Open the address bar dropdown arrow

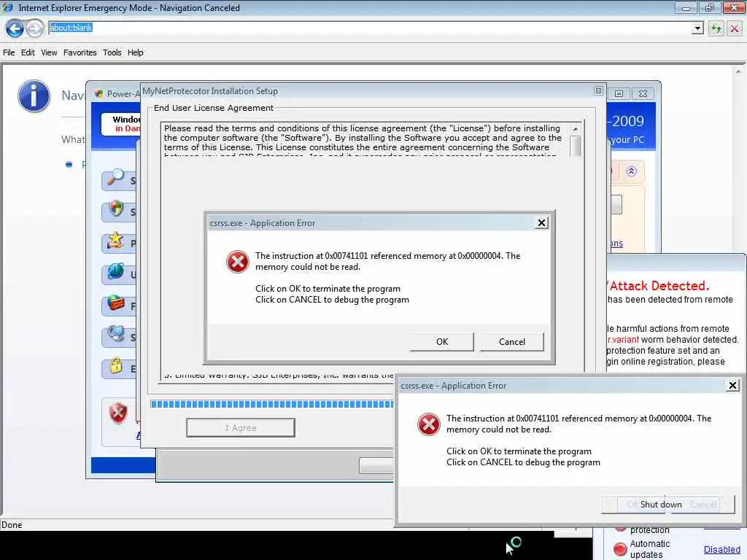tap(697, 28)
